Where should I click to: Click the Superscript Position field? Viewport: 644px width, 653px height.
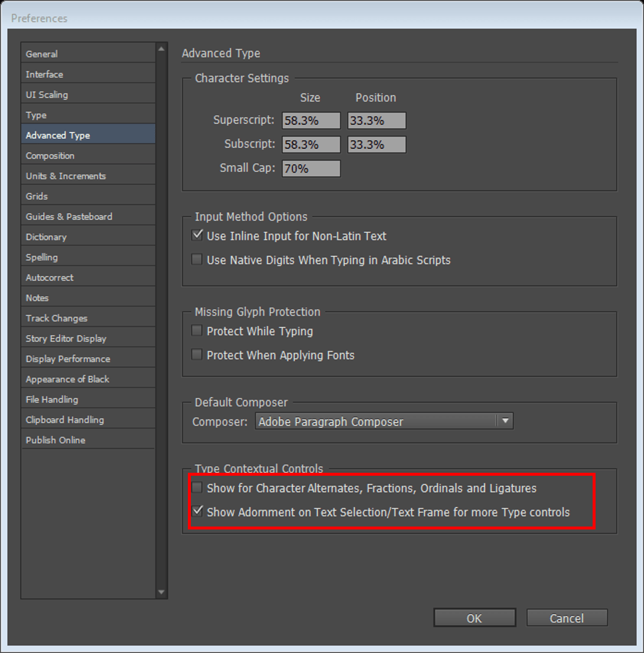tap(377, 121)
